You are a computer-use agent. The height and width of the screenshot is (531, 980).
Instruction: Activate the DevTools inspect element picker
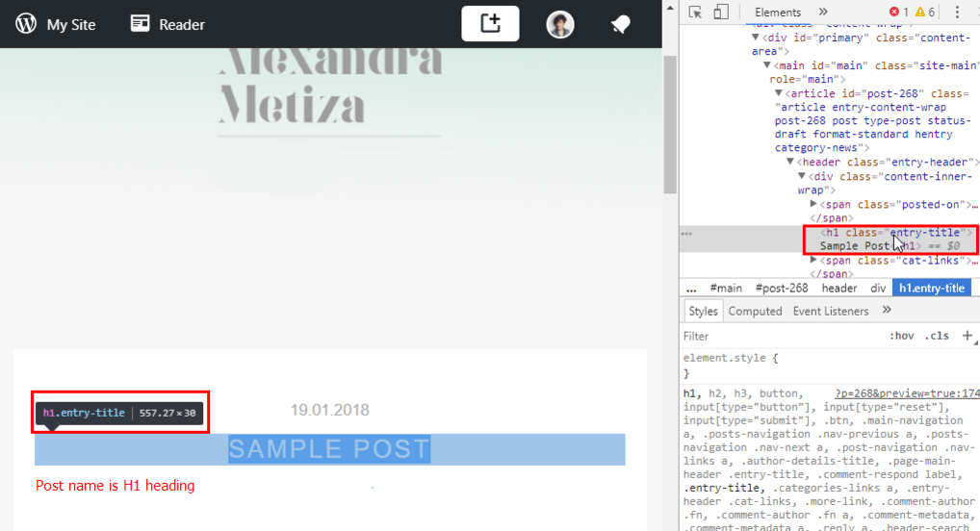click(695, 12)
